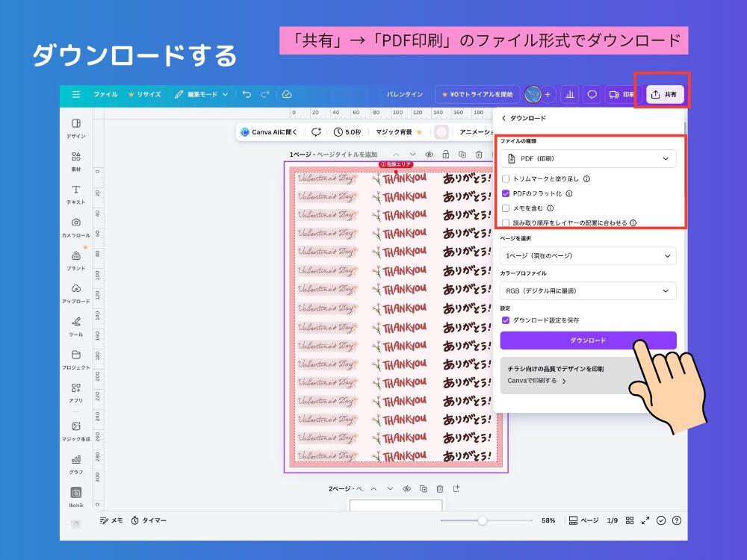Click the アップロード sidebar icon
The width and height of the screenshot is (747, 560).
click(x=75, y=294)
